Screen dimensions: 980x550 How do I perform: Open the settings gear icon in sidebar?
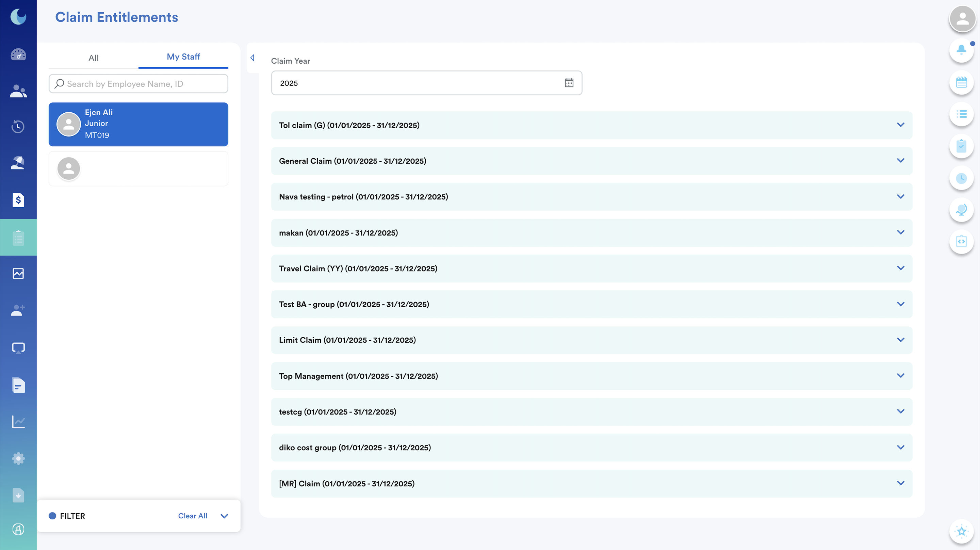coord(18,458)
